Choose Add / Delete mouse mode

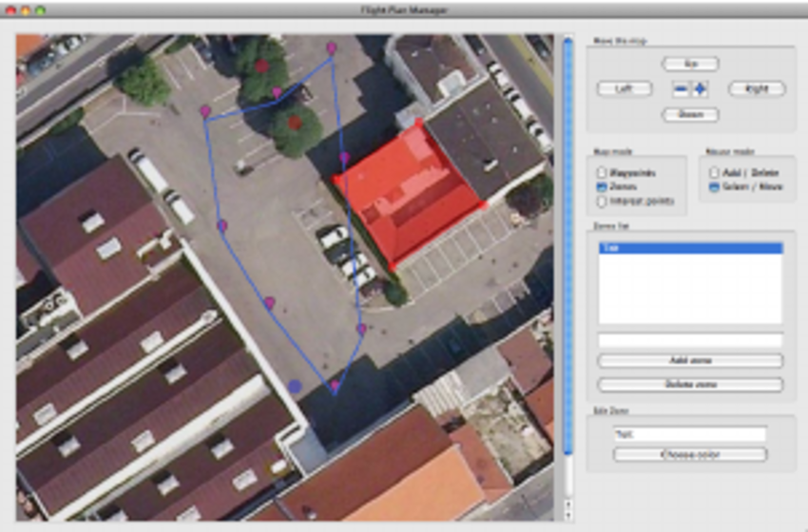pos(714,173)
